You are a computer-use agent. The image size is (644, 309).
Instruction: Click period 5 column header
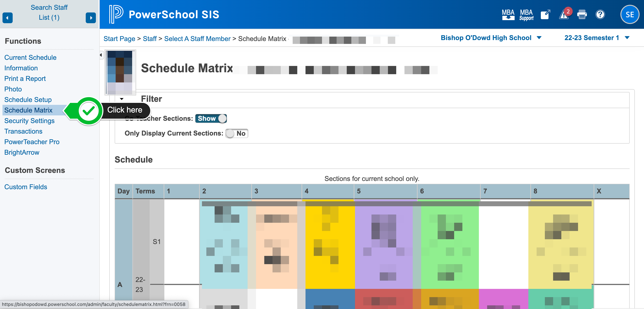[386, 191]
